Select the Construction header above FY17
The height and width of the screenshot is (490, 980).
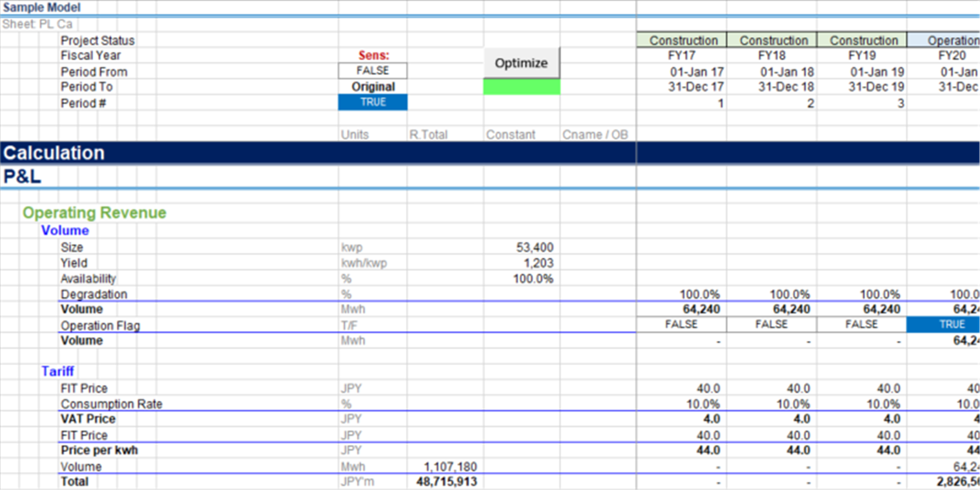coord(681,40)
